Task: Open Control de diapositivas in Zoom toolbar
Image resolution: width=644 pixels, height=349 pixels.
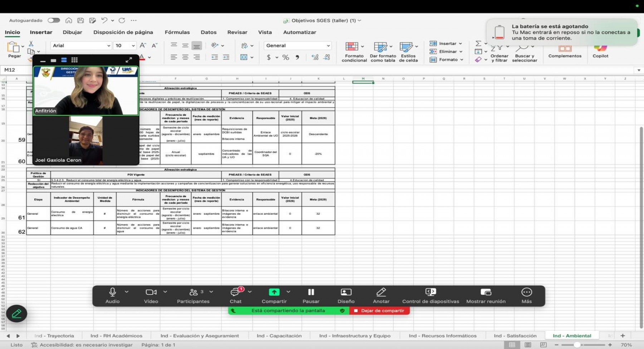Action: point(430,292)
